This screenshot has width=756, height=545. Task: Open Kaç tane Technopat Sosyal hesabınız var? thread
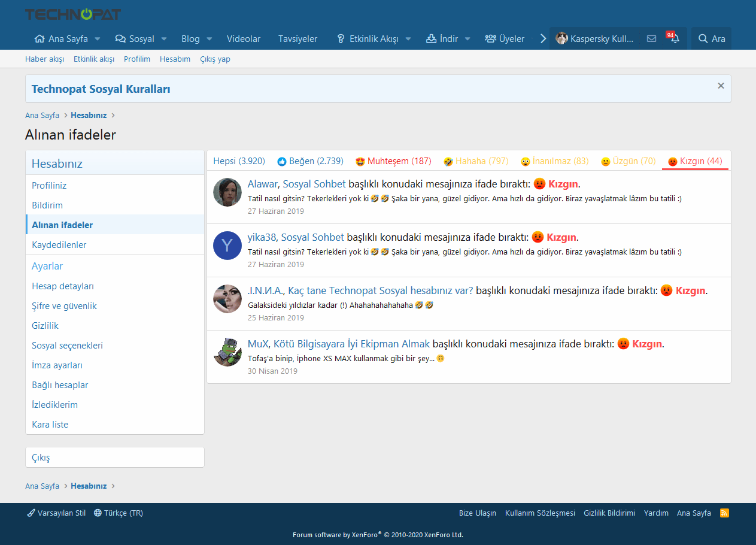381,290
